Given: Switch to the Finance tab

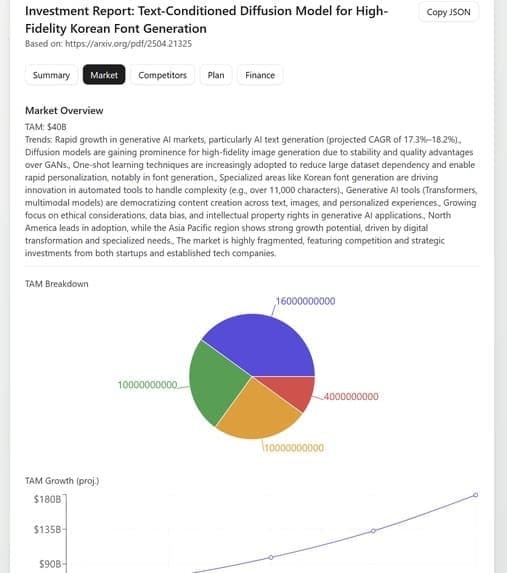Looking at the screenshot, I should point(260,75).
